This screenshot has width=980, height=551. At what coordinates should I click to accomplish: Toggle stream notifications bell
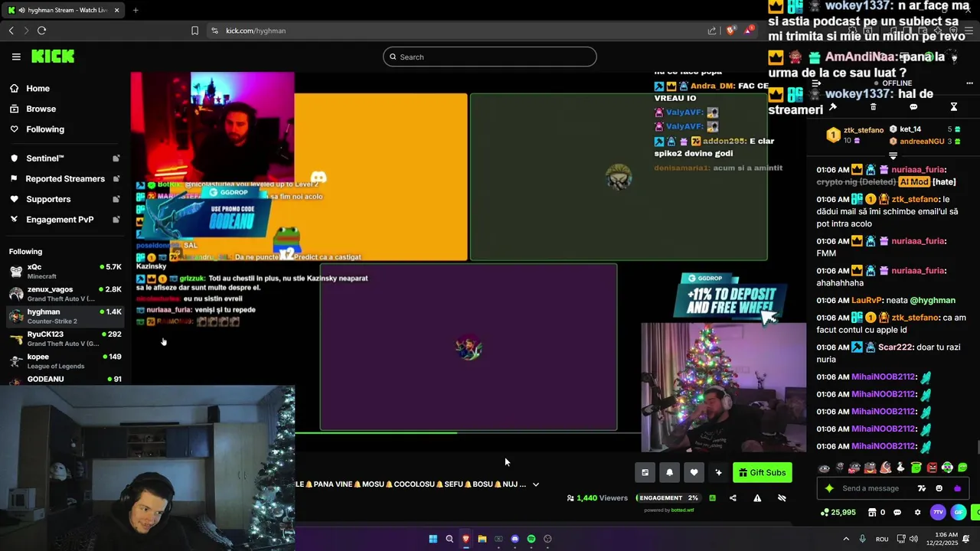click(x=669, y=472)
